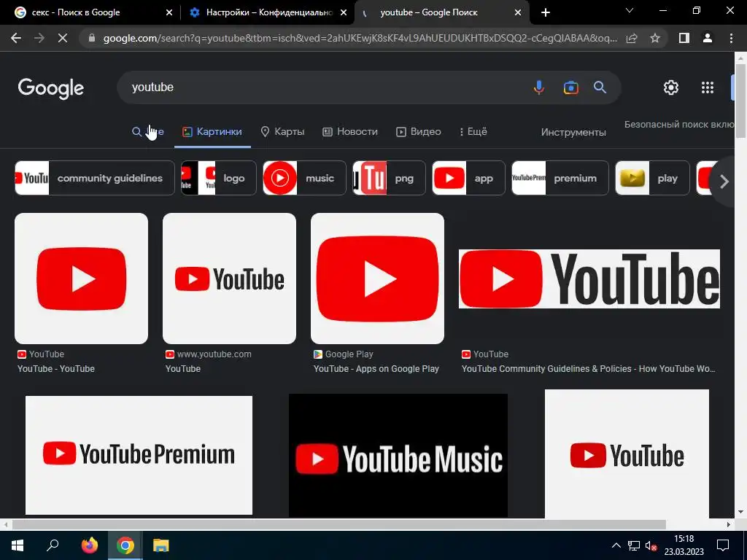Screen dimensions: 747x560
Task: Select the play suggestion chip
Action: tap(652, 178)
